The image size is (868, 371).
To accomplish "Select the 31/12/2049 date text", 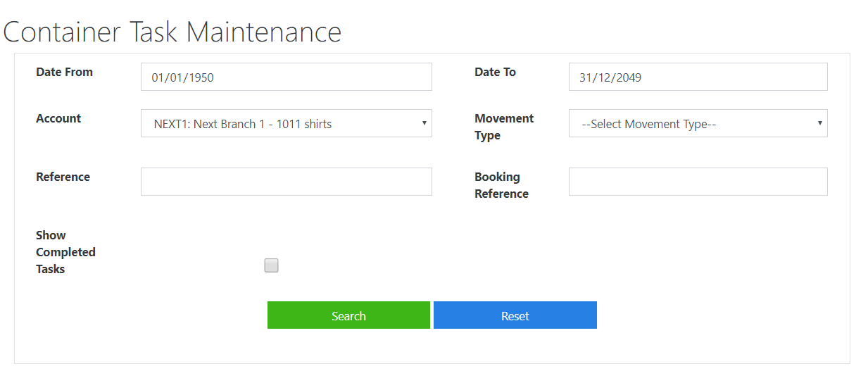I will 610,77.
